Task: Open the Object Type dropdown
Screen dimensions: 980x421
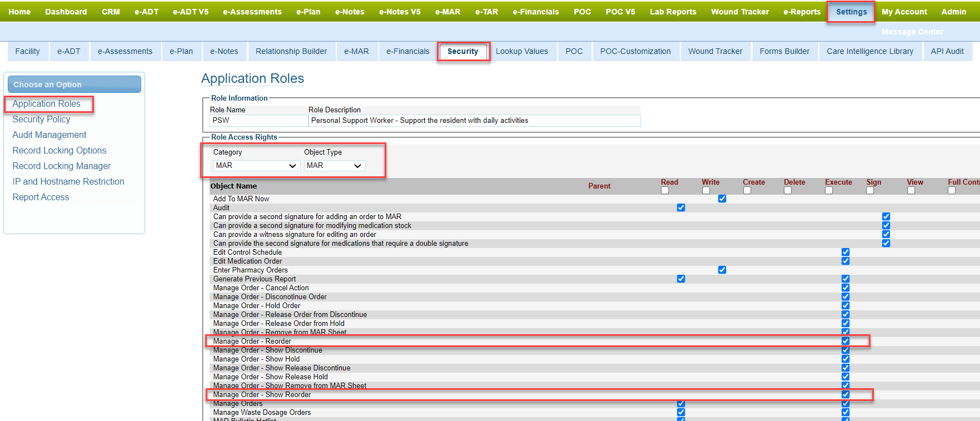Action: point(335,166)
